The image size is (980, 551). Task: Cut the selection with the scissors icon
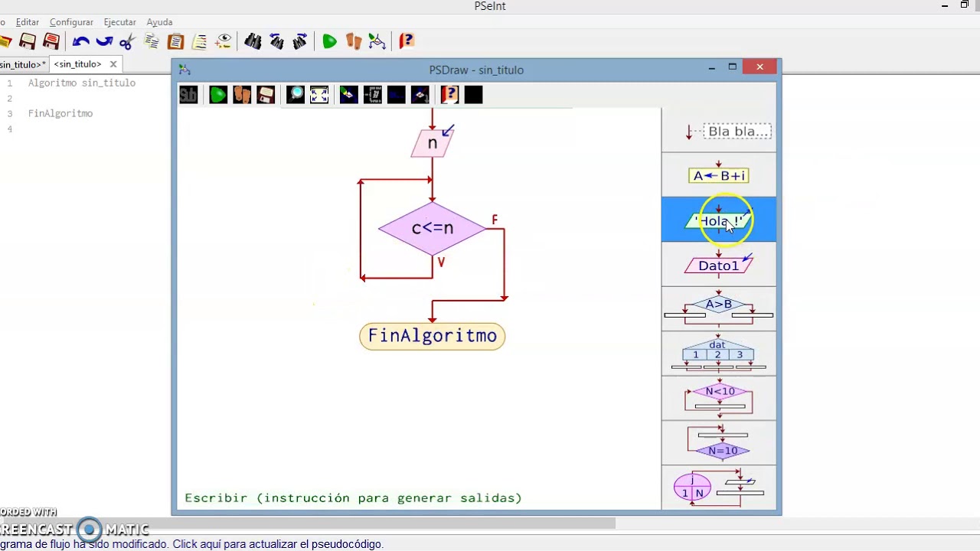tap(127, 41)
